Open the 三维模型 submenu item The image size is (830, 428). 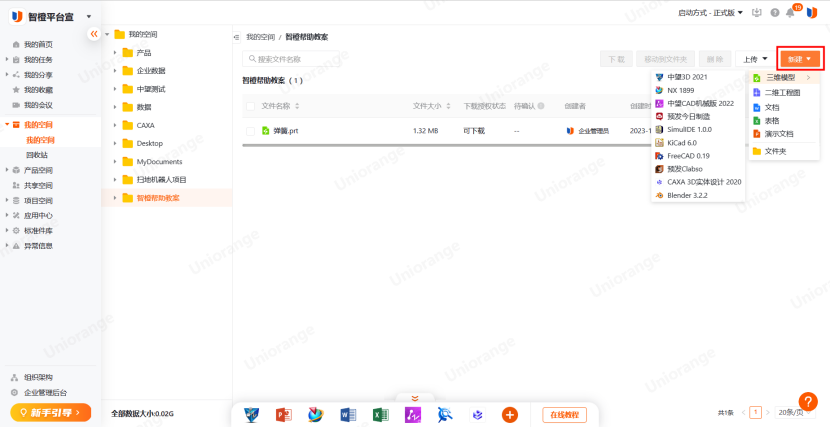(x=783, y=78)
